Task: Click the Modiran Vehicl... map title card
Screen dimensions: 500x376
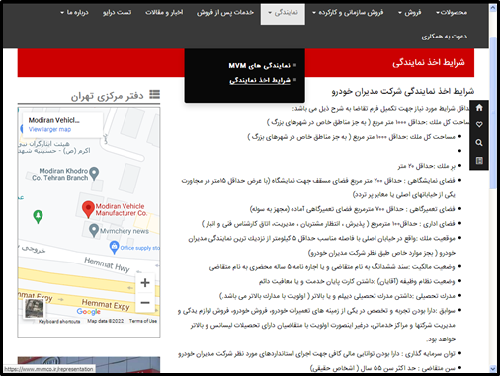Action: coord(63,124)
